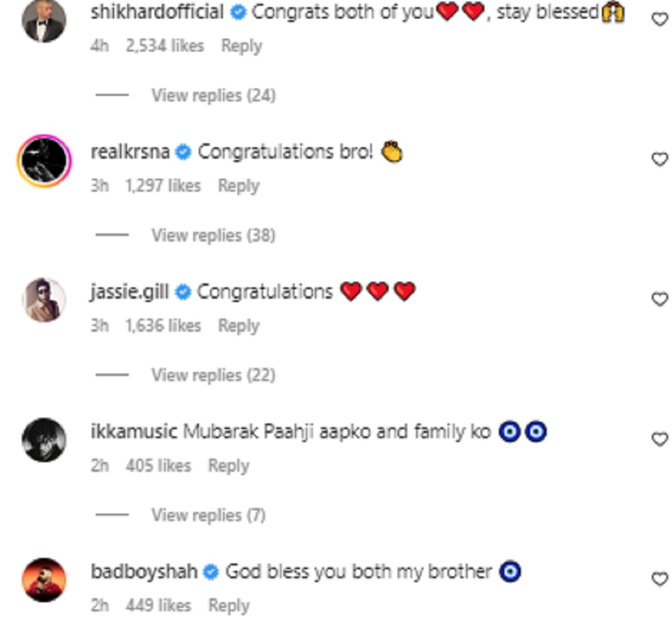
Task: Expand View replies (22)
Action: [213, 375]
